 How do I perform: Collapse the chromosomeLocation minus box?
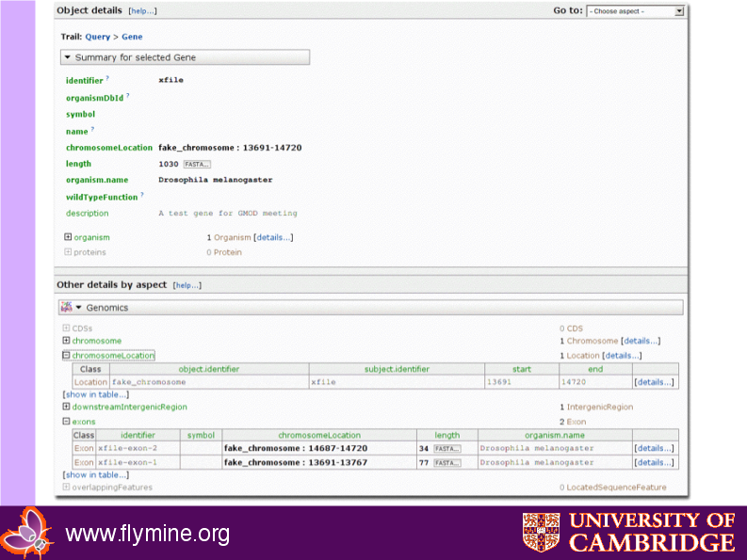click(66, 355)
